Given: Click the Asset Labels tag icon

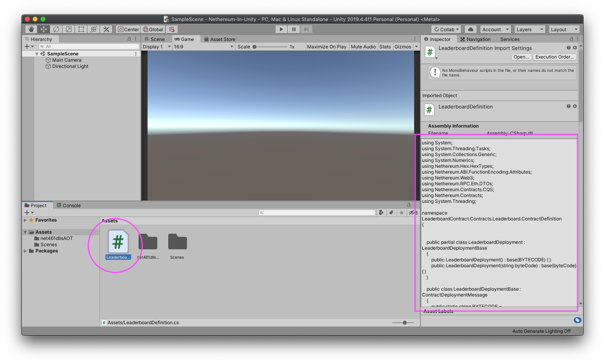Looking at the screenshot, I should coord(578,320).
